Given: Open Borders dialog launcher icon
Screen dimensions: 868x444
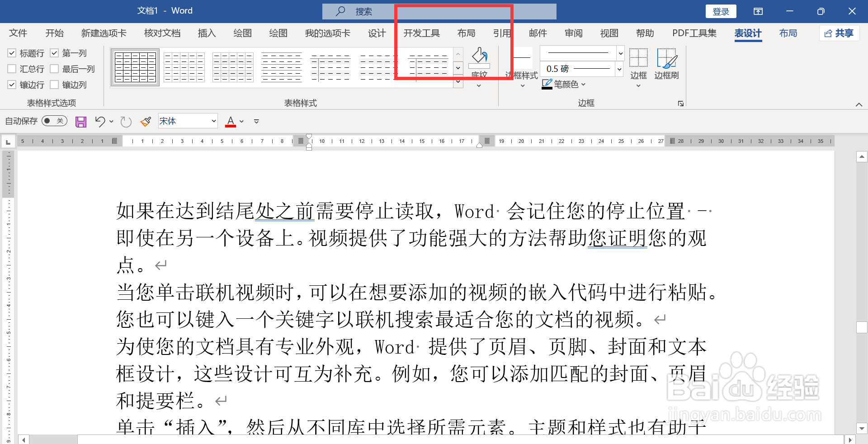Looking at the screenshot, I should coord(681,104).
